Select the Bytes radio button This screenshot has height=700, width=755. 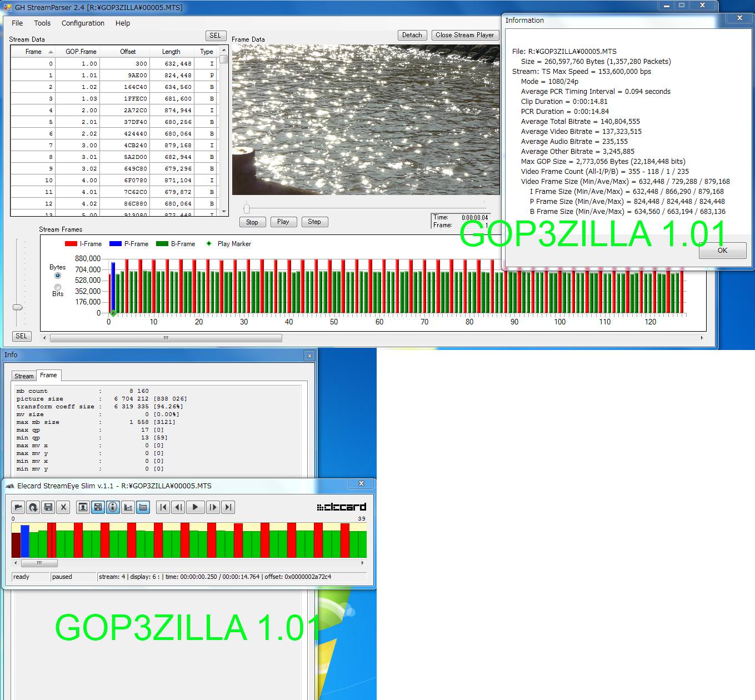point(58,276)
